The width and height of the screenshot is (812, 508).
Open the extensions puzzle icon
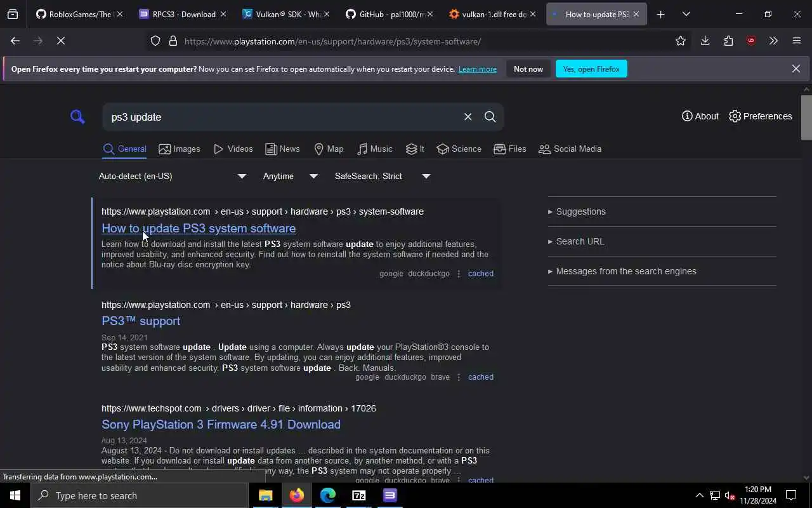pos(728,41)
